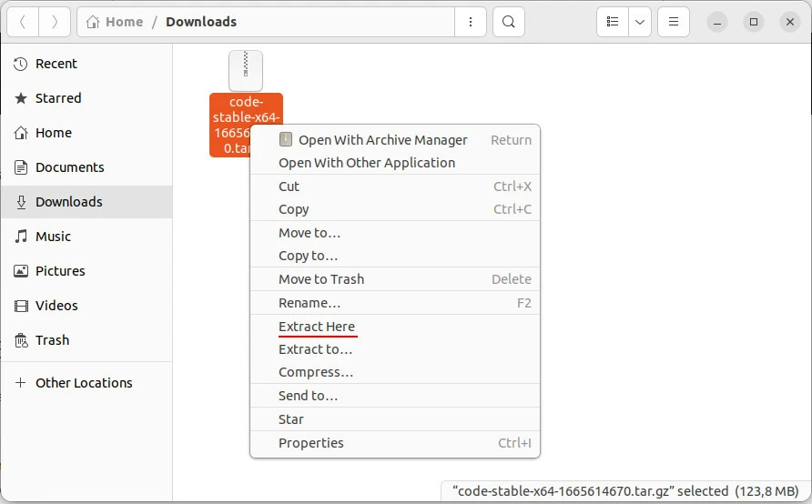Choose Compress… in the context menu
Image resolution: width=812 pixels, height=504 pixels.
pyautogui.click(x=316, y=372)
